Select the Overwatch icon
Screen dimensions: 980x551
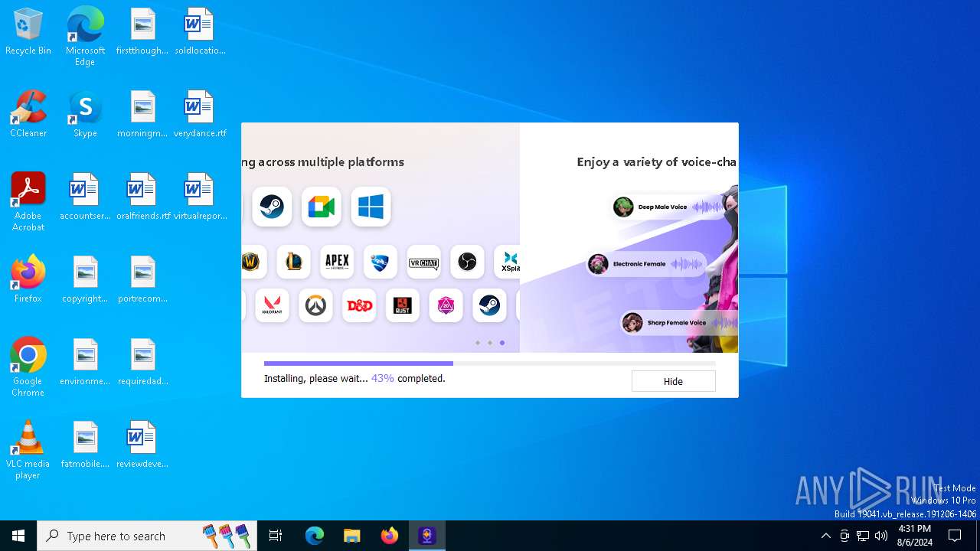(315, 305)
